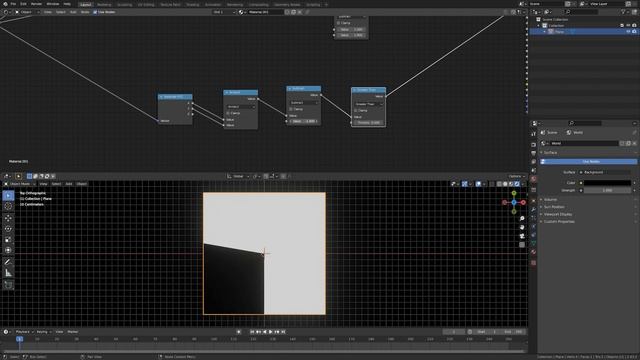Open the world Color swatch
Viewport: 640px width, 360px height.
607,183
